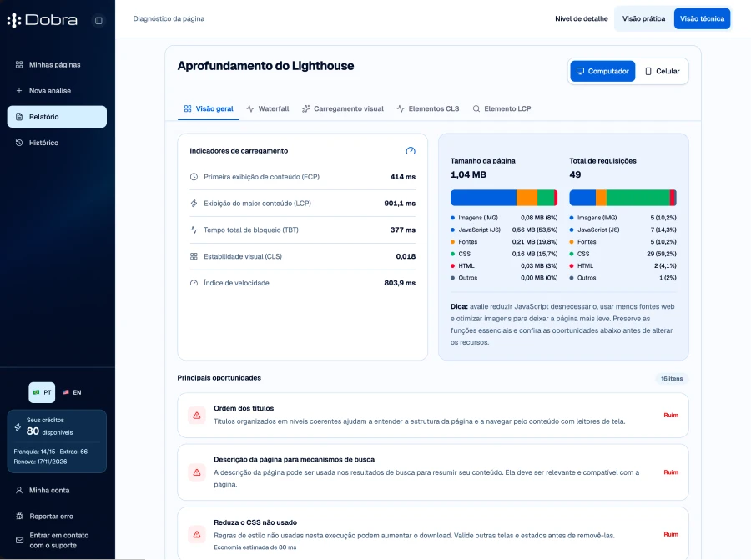This screenshot has width=751, height=560.
Task: Click the envelope icon for contacting support
Action: click(x=19, y=540)
